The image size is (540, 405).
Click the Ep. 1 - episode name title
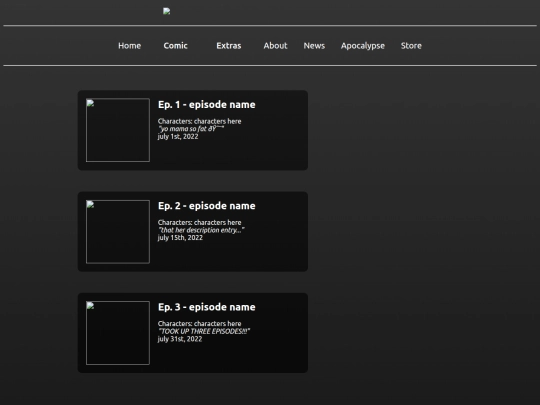(x=207, y=104)
